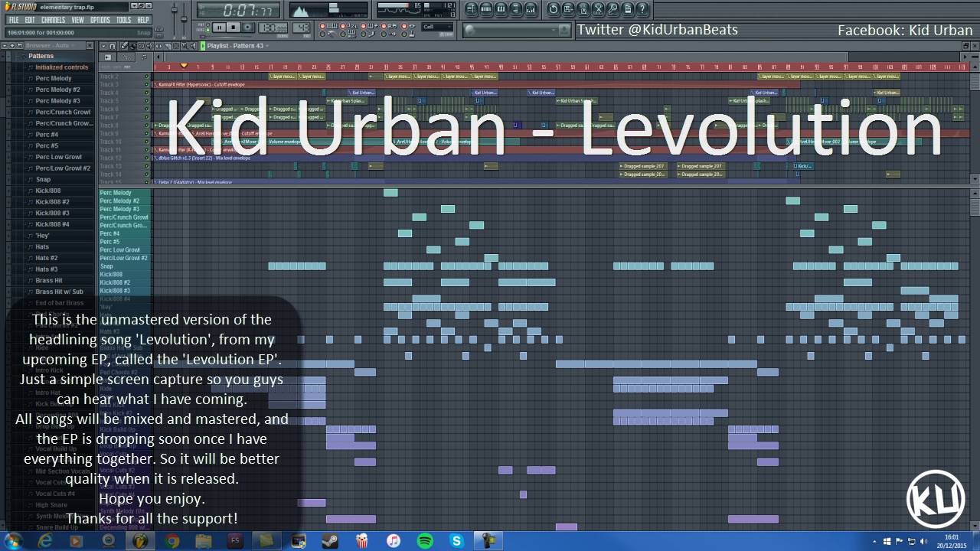Select 'Initialized controls' in the Browser
This screenshot has width=980, height=551.
pos(62,67)
